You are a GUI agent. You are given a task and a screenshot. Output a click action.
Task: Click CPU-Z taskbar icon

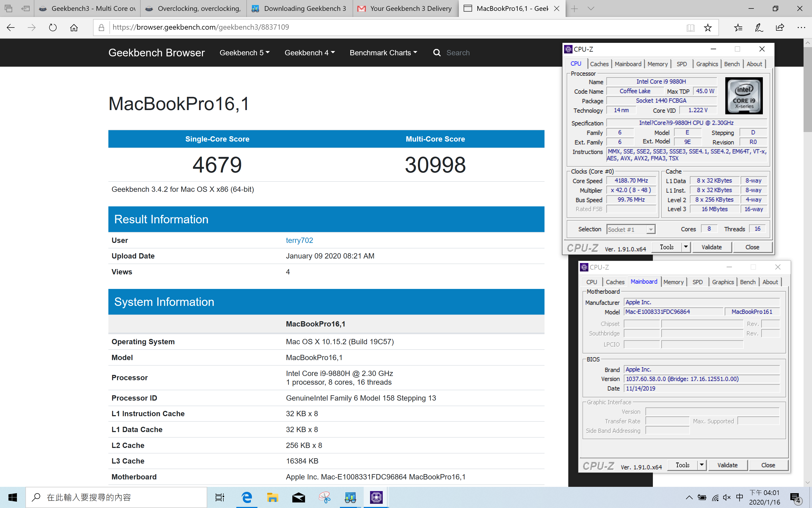point(376,497)
